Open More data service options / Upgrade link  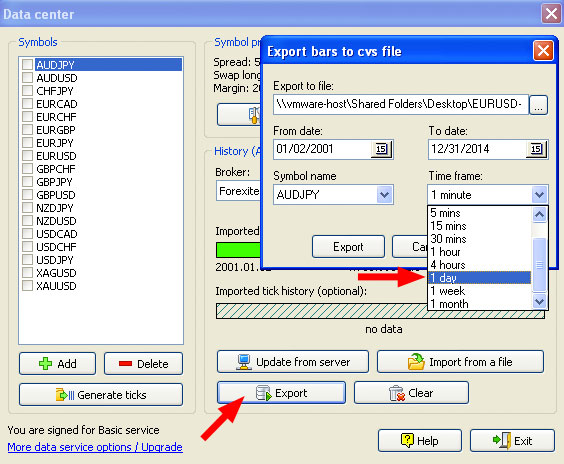(x=95, y=447)
